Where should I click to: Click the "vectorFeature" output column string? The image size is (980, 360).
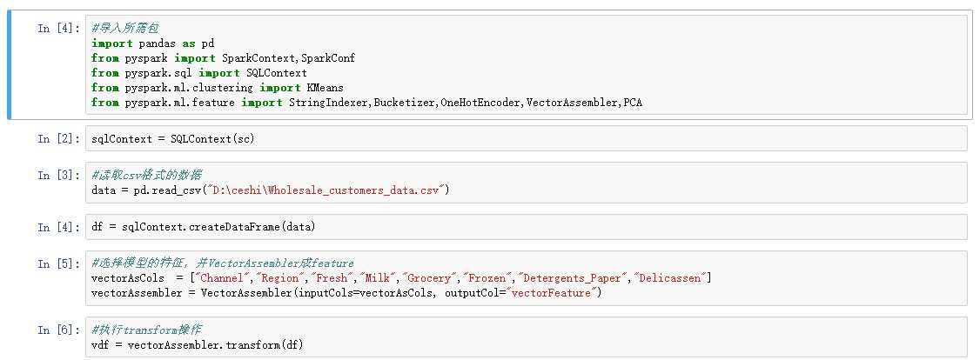[551, 293]
